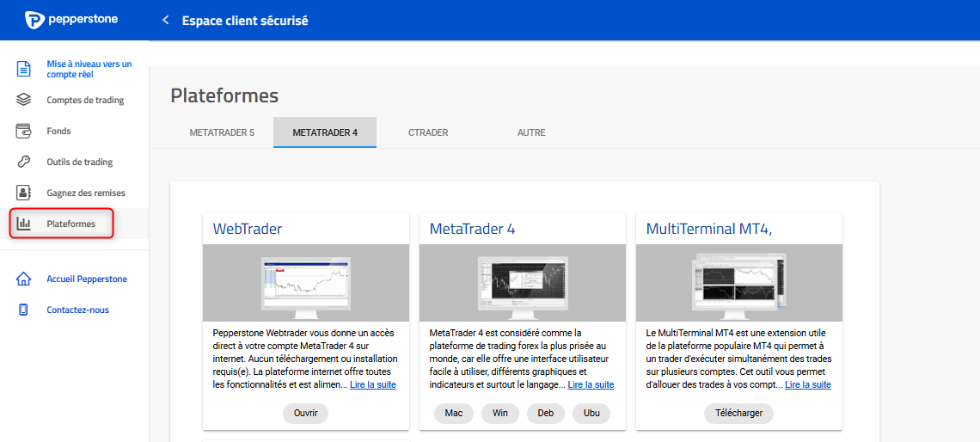Viewport: 980px width, 442px height.
Task: Click the WebTrader card title
Action: pos(247,229)
